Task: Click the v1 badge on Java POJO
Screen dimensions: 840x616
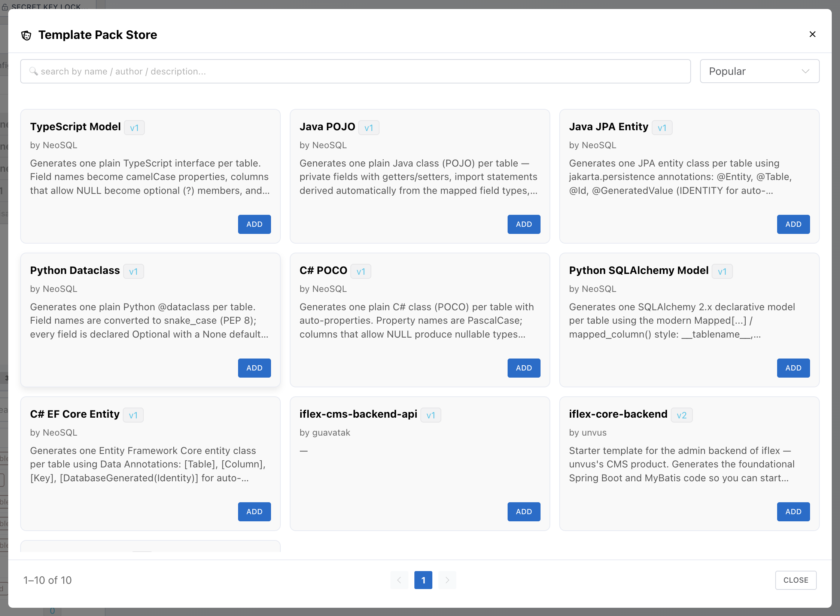Action: pyautogui.click(x=369, y=128)
